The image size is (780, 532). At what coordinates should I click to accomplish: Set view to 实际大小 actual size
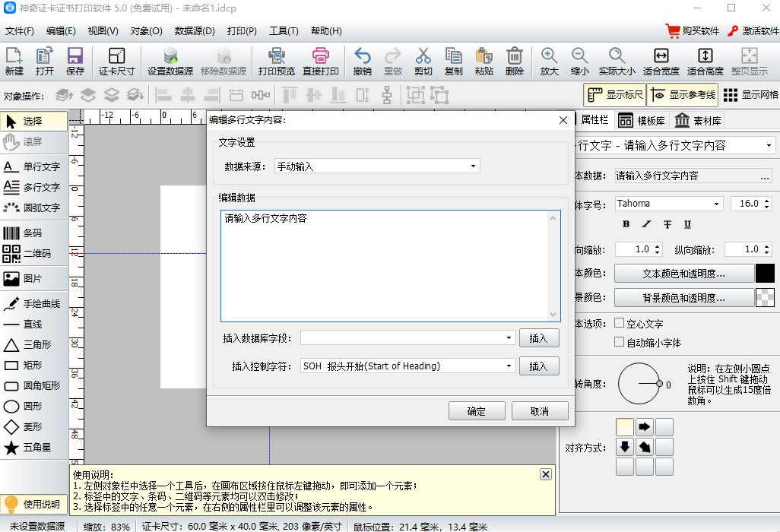coord(617,61)
